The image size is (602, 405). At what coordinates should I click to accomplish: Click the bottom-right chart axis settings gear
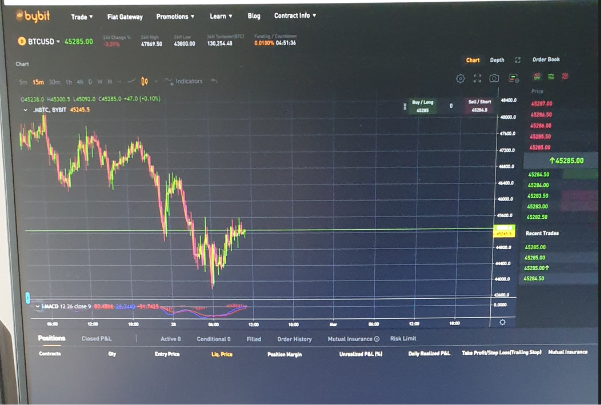(x=502, y=322)
